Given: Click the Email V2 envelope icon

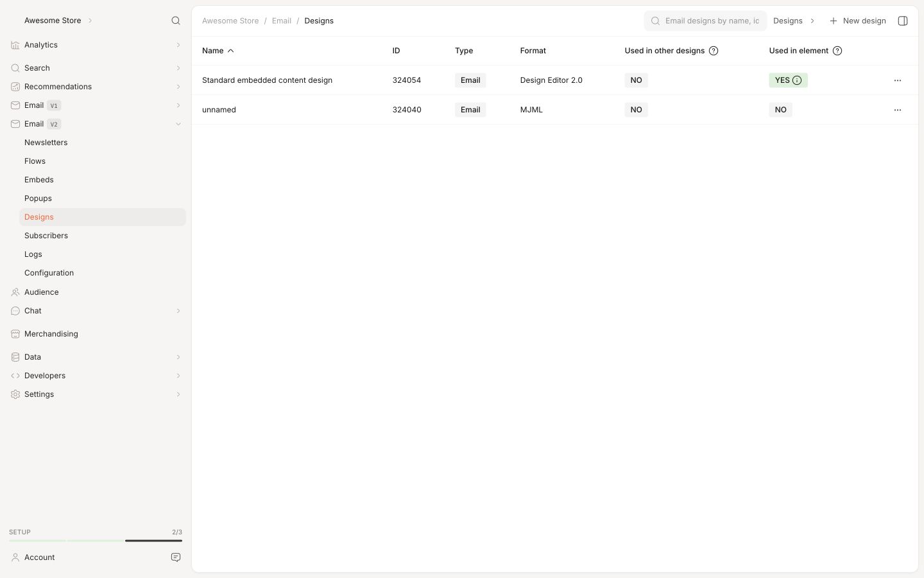Looking at the screenshot, I should [15, 124].
